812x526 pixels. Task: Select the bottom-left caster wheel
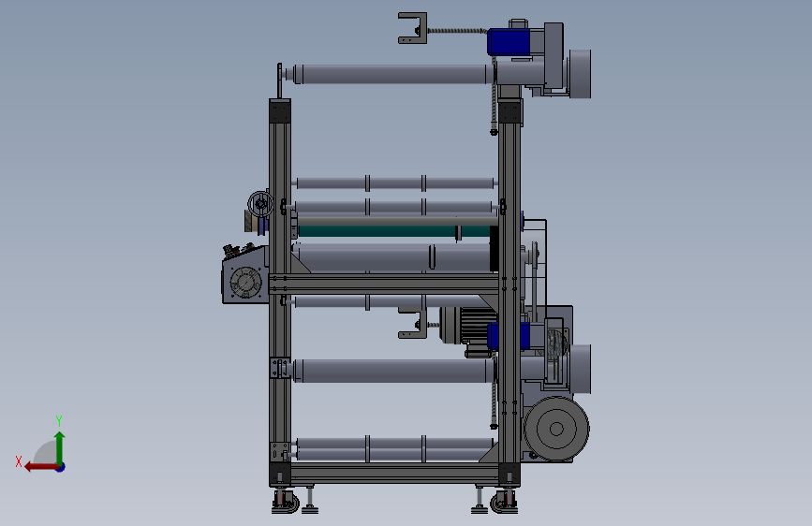286,503
